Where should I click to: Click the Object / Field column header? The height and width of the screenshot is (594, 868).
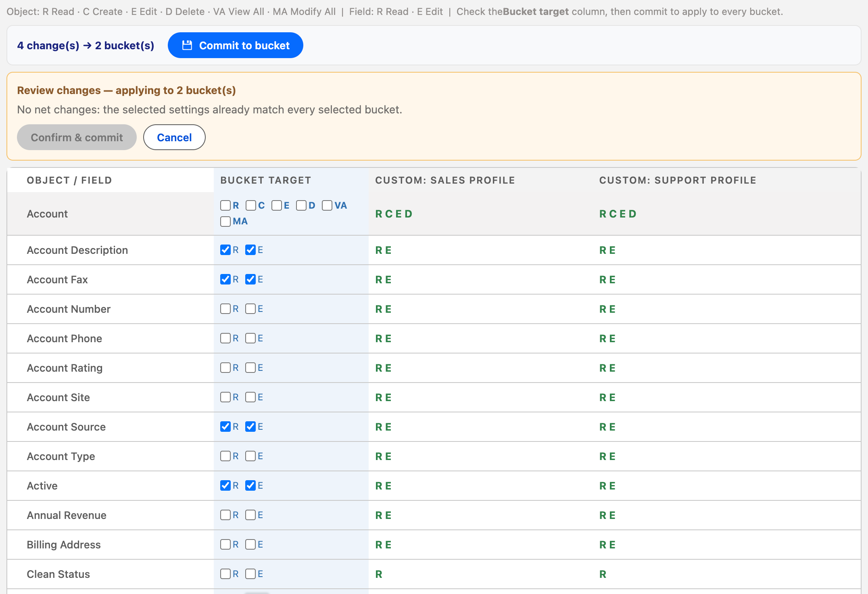[x=69, y=180]
